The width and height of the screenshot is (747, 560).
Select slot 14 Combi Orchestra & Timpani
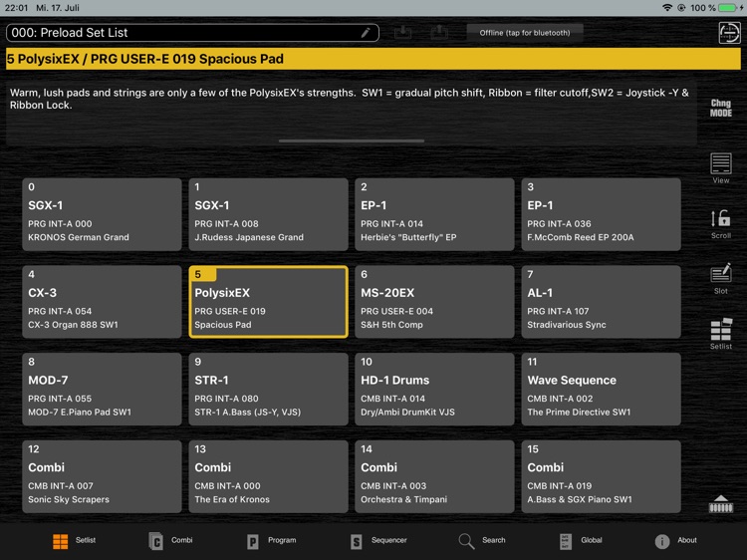pos(434,476)
